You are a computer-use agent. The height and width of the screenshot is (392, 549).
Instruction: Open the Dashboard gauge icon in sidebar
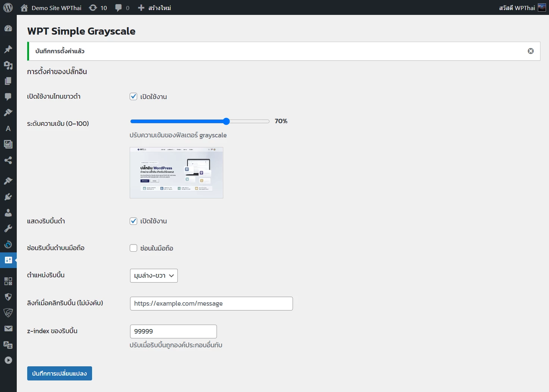tap(8, 29)
